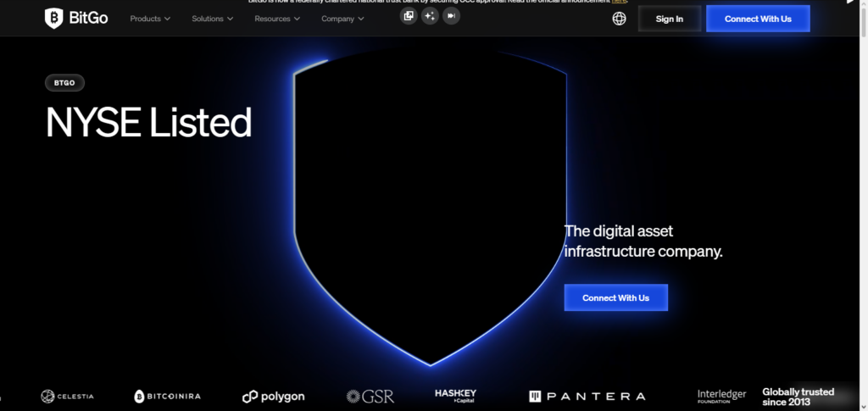Click the BTGO ticker badge
The height and width of the screenshot is (411, 868).
pyautogui.click(x=64, y=83)
